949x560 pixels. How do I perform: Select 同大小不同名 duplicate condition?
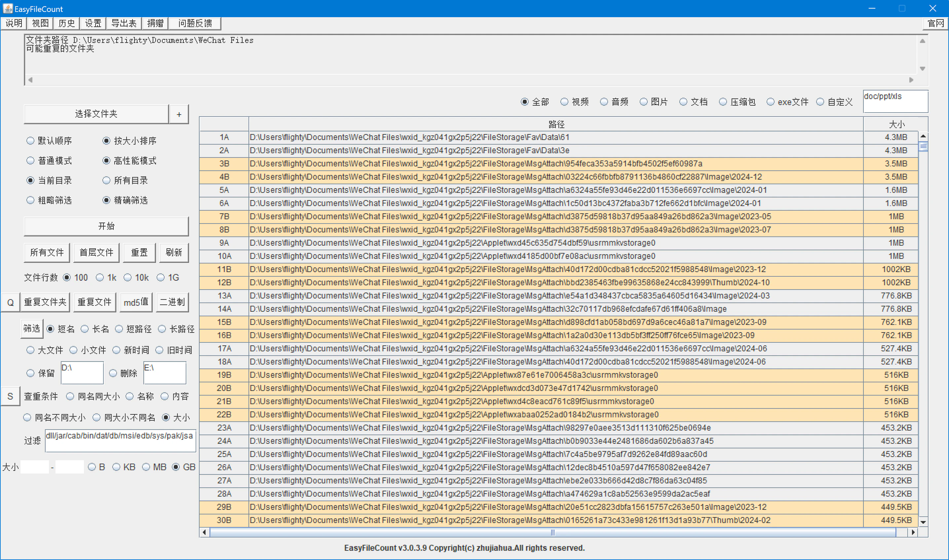click(x=124, y=417)
